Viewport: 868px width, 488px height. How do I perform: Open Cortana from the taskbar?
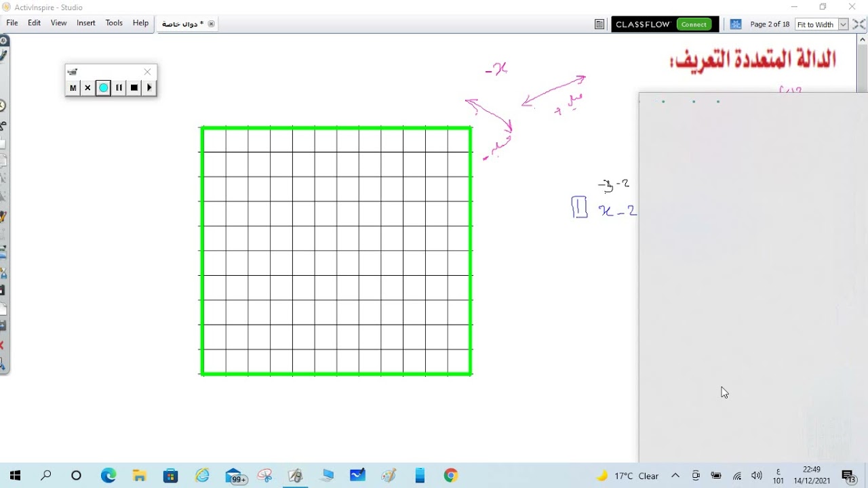pyautogui.click(x=76, y=476)
